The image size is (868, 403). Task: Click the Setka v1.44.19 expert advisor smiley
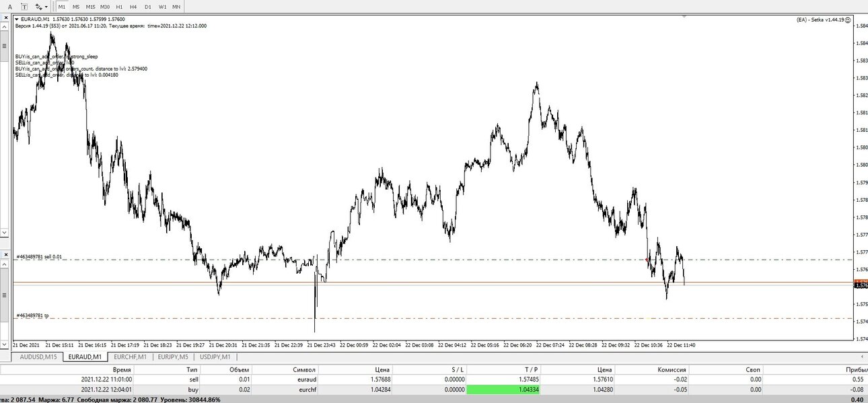coord(848,20)
